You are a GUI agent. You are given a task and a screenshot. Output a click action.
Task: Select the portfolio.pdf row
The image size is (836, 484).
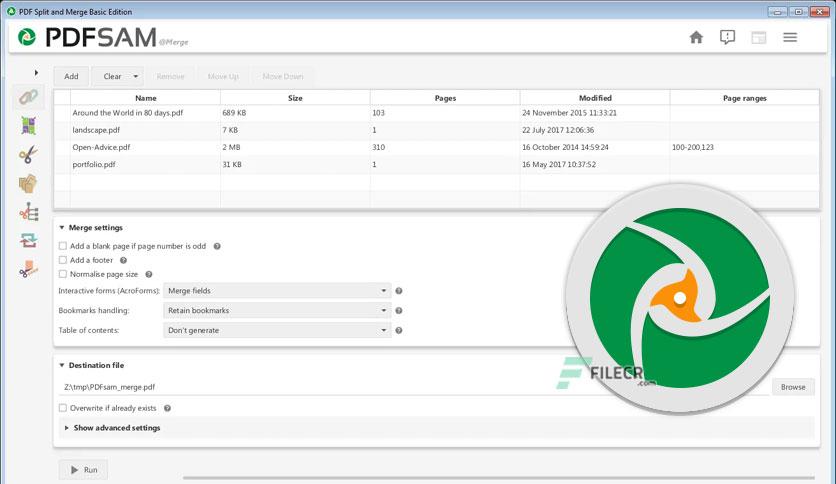click(437, 164)
